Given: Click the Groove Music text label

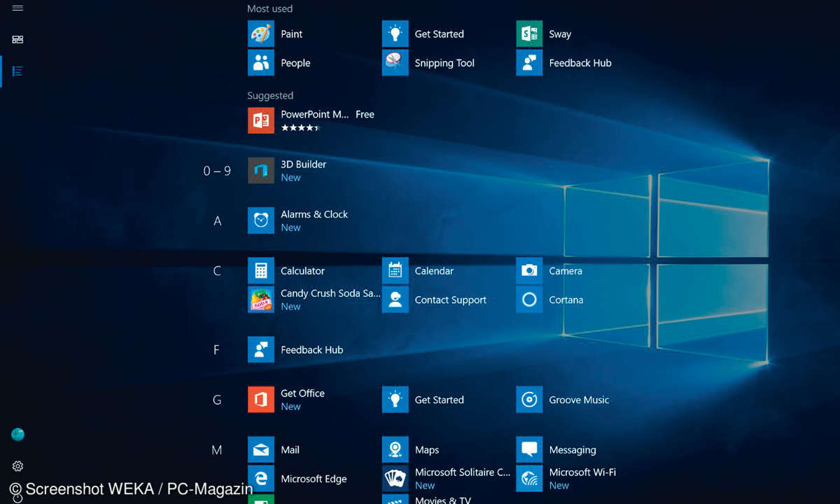Looking at the screenshot, I should [x=579, y=400].
